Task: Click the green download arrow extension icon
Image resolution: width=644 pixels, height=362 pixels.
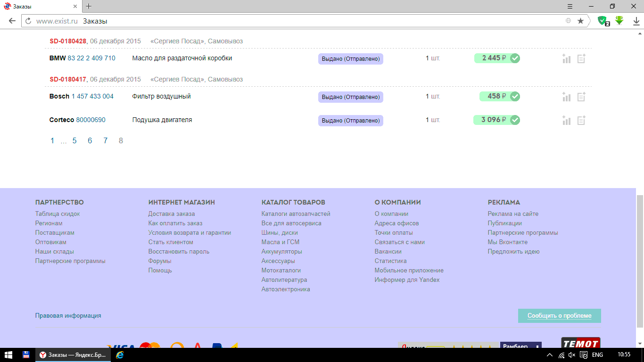Action: pyautogui.click(x=619, y=20)
